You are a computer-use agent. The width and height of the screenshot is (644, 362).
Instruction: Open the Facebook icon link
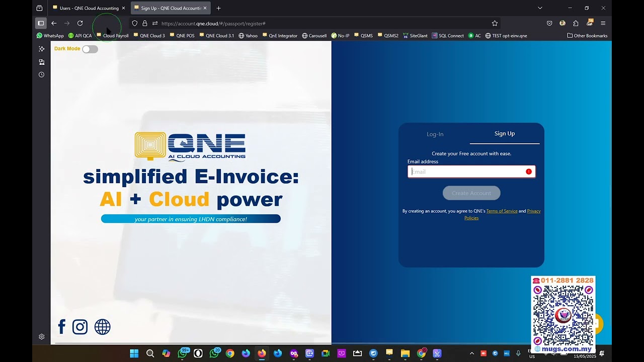click(62, 327)
